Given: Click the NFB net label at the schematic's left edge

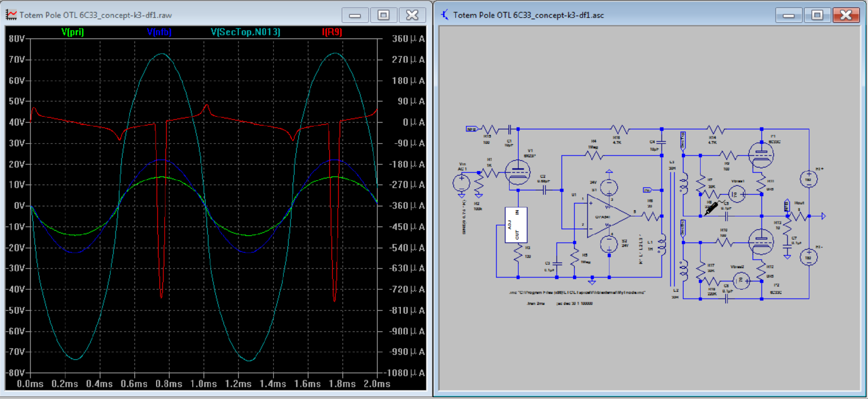Looking at the screenshot, I should tap(472, 129).
